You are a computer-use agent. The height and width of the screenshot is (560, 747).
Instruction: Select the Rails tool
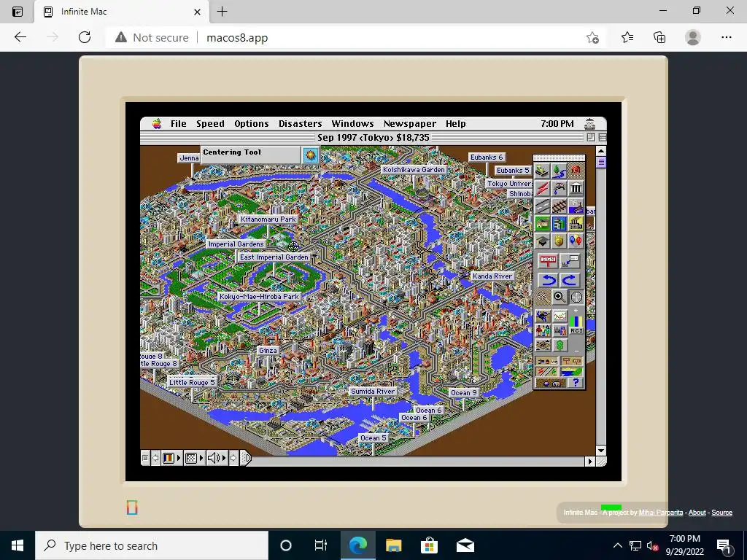(559, 206)
